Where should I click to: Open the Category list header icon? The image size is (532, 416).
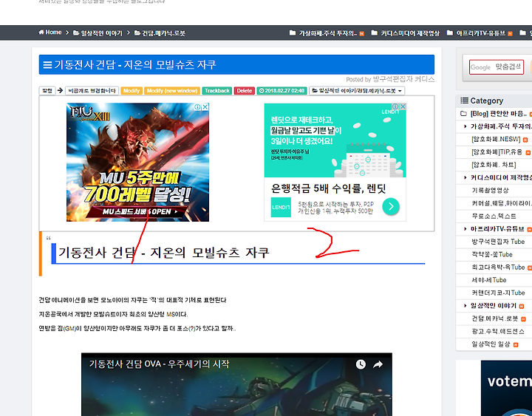pos(464,100)
